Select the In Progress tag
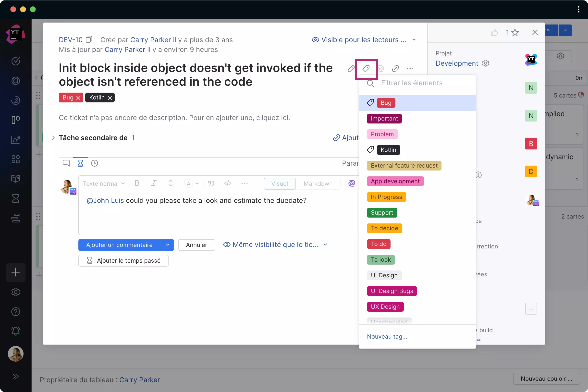The image size is (588, 392). click(386, 197)
